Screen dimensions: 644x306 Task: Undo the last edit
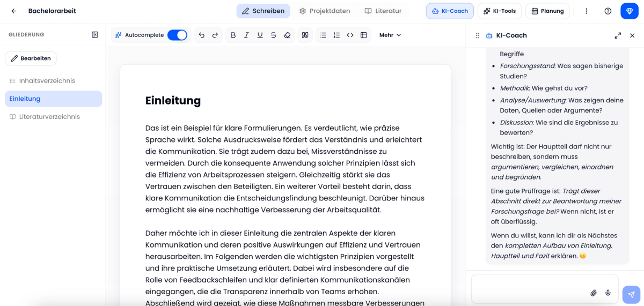[x=202, y=35]
